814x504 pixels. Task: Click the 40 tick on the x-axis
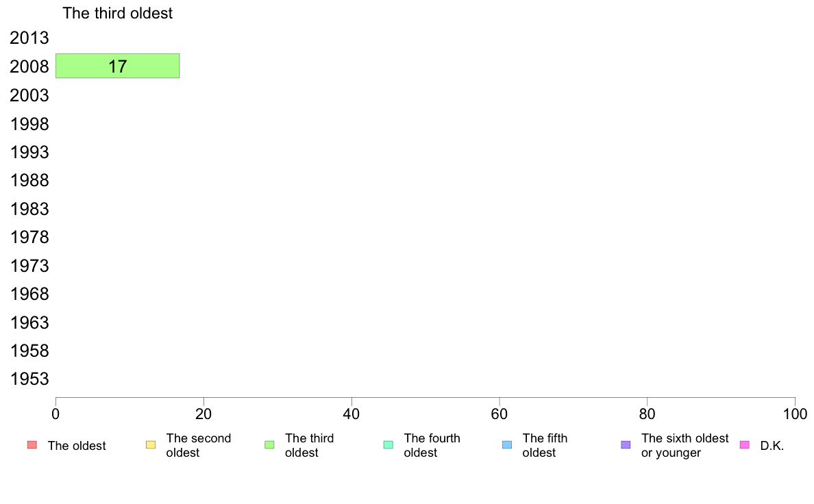click(351, 414)
